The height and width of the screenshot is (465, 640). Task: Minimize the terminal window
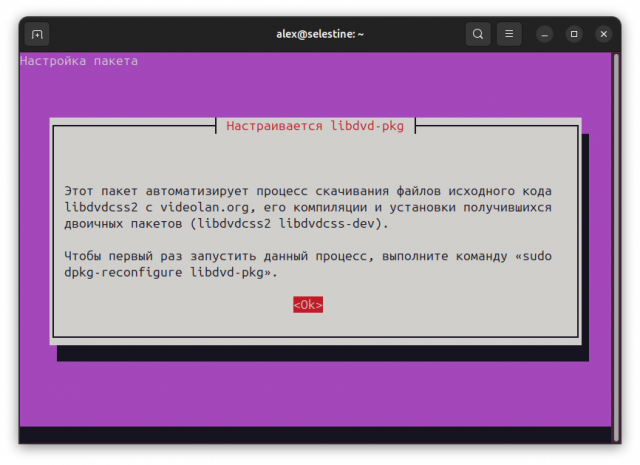tap(544, 34)
